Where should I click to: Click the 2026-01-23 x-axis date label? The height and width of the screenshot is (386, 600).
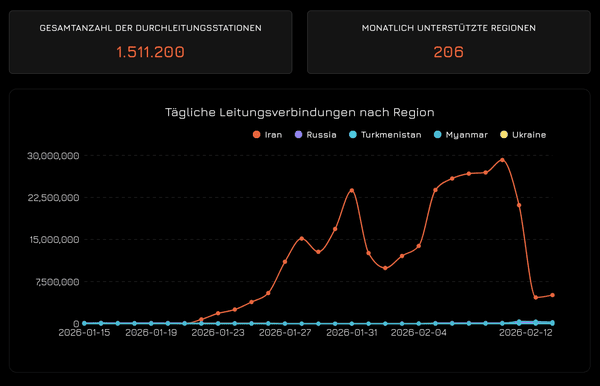tap(218, 333)
